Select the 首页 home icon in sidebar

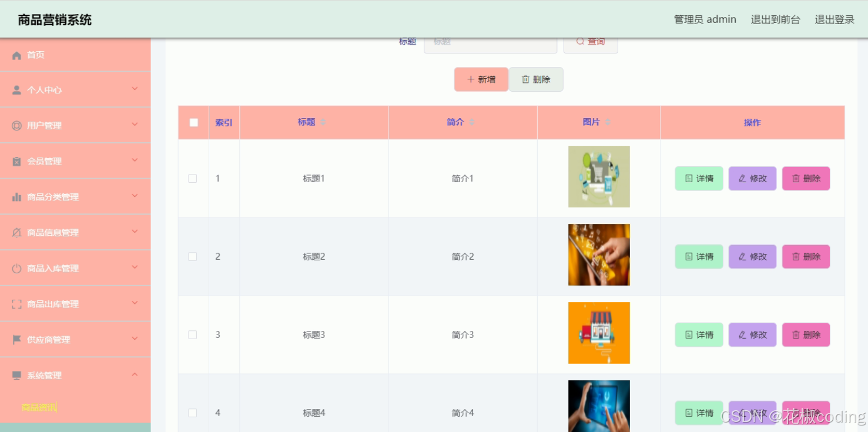16,55
